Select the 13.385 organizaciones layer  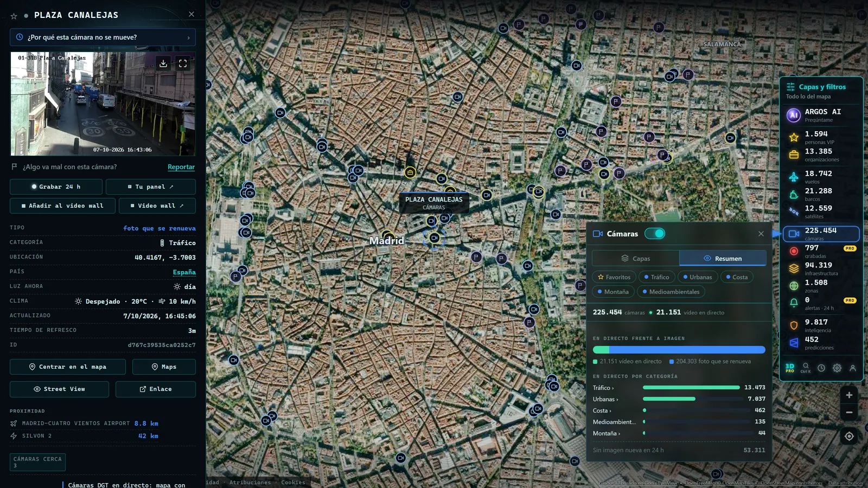pyautogui.click(x=821, y=155)
